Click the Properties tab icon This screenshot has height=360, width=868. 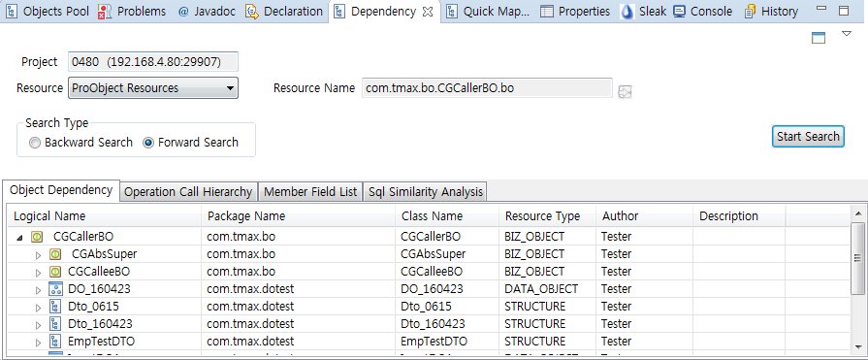click(547, 12)
